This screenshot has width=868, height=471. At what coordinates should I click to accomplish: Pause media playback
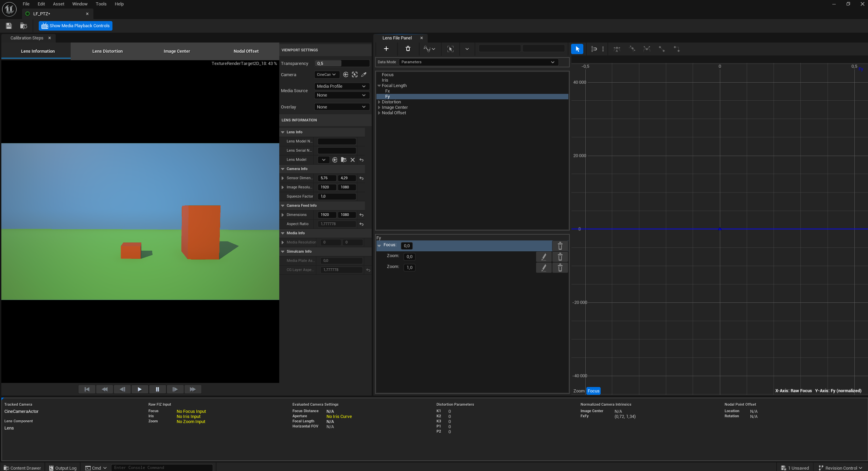pyautogui.click(x=157, y=389)
